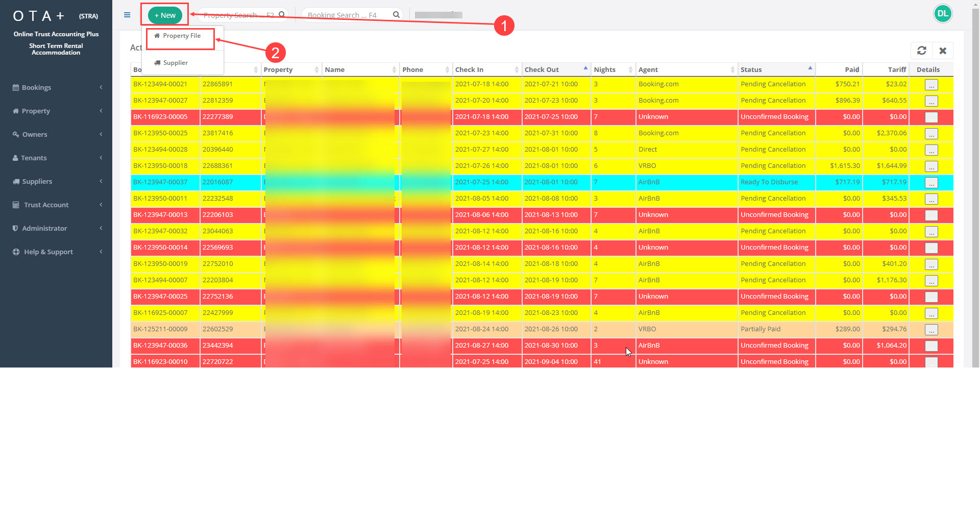Sort table by Name column header
The width and height of the screenshot is (980, 514).
[360, 69]
